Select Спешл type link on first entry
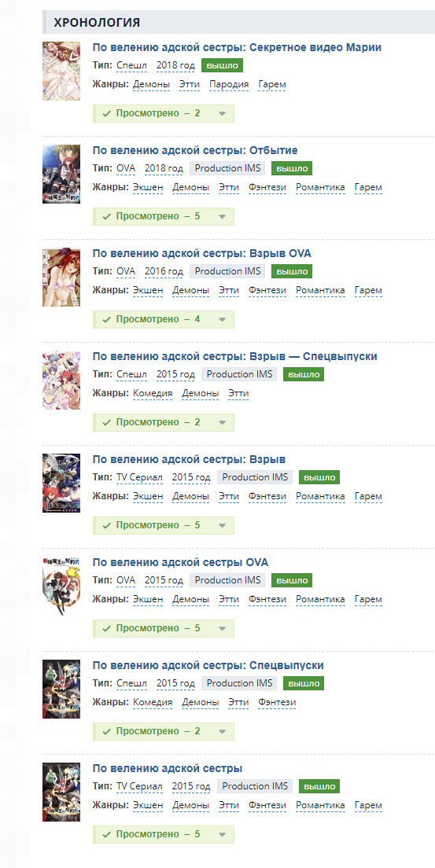435x868 pixels. click(x=132, y=65)
